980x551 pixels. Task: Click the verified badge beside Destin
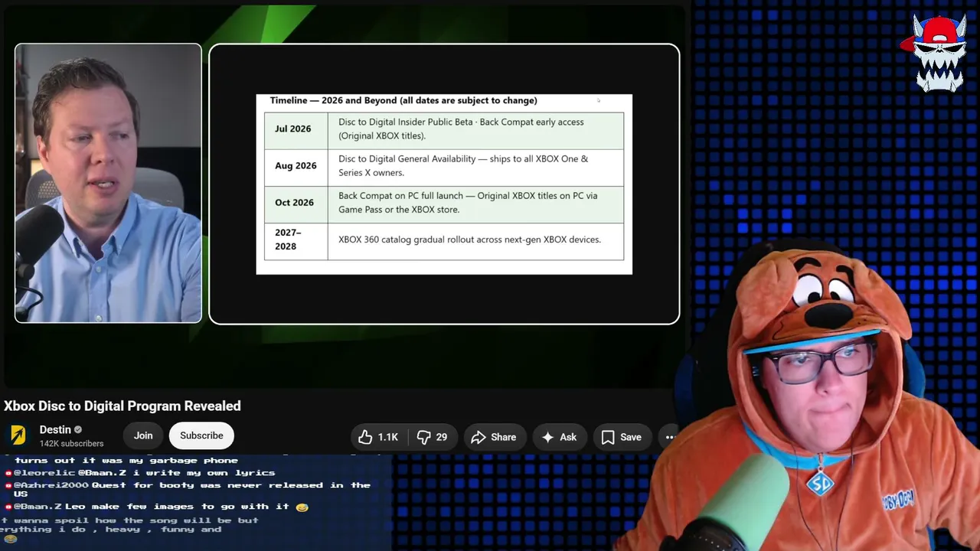pos(78,430)
